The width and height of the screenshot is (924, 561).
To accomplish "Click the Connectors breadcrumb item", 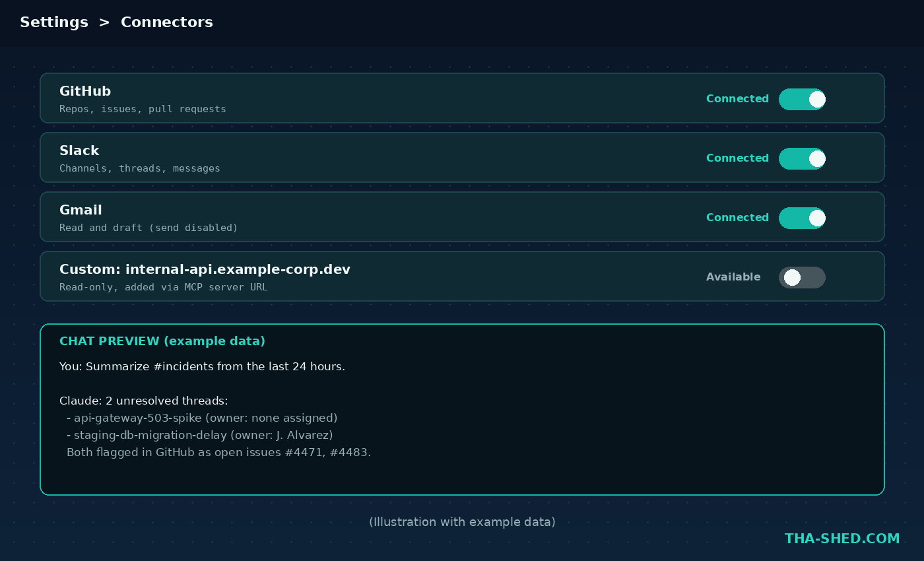I will 167,22.
